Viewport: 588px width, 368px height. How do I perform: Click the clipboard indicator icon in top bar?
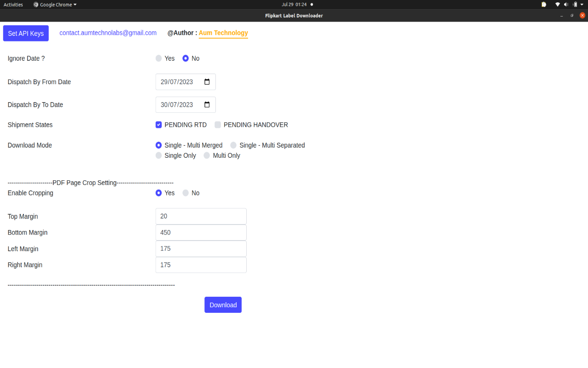(x=544, y=5)
